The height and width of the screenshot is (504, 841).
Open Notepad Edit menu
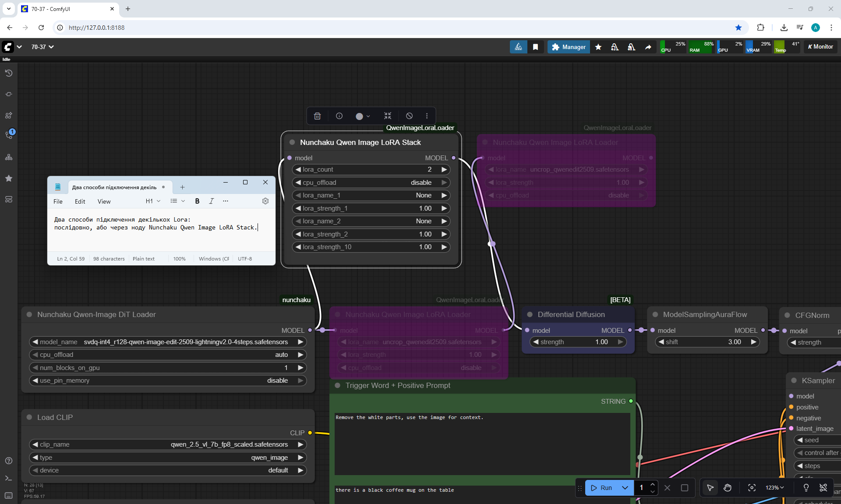click(80, 201)
